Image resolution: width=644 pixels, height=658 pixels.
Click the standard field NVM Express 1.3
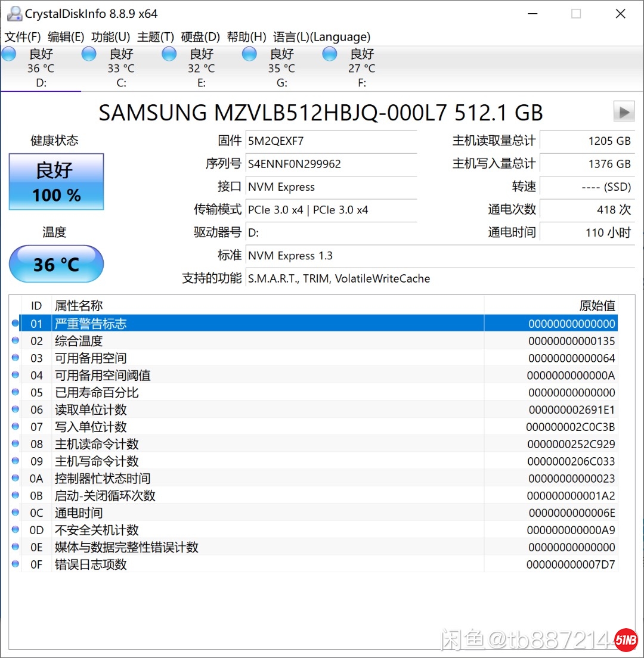point(440,256)
